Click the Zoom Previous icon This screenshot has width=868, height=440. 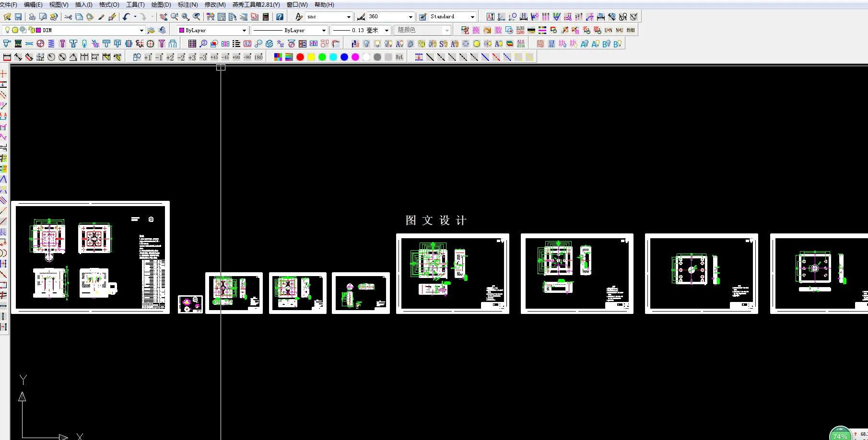click(x=197, y=17)
